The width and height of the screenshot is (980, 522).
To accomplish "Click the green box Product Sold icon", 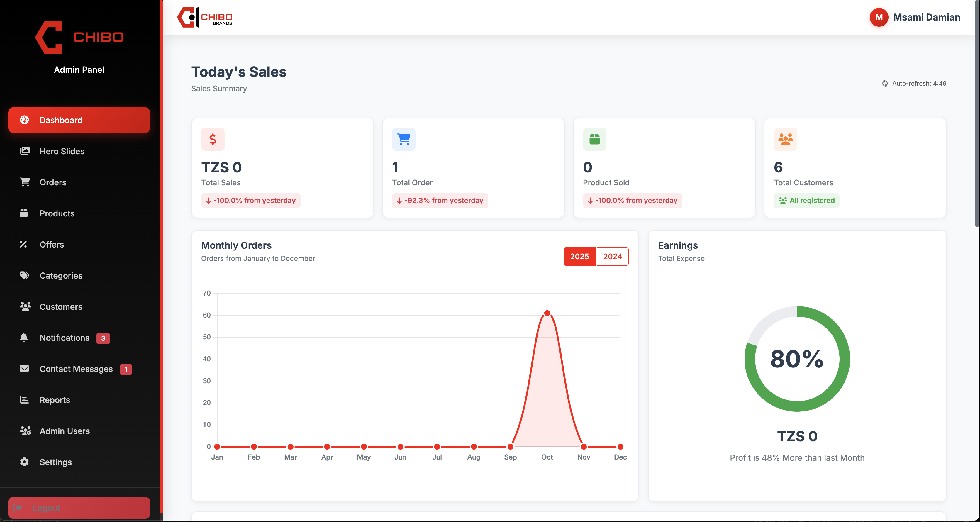I will (594, 139).
